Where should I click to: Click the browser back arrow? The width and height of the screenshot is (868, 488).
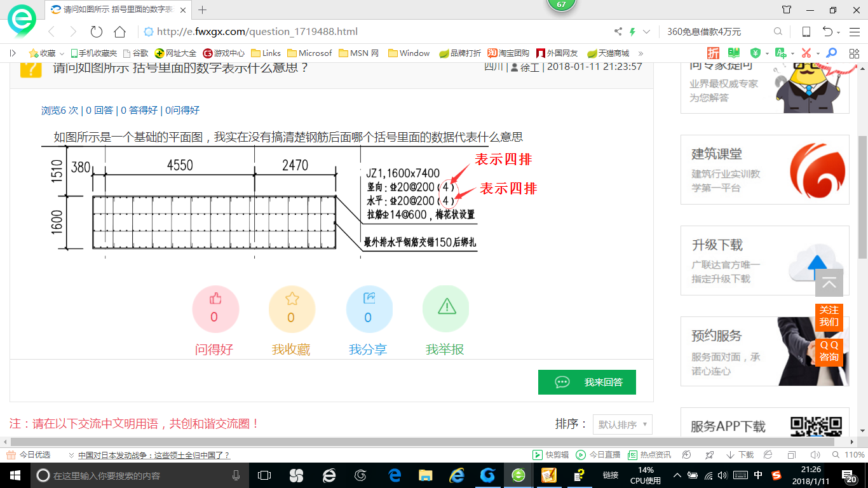tap(51, 32)
